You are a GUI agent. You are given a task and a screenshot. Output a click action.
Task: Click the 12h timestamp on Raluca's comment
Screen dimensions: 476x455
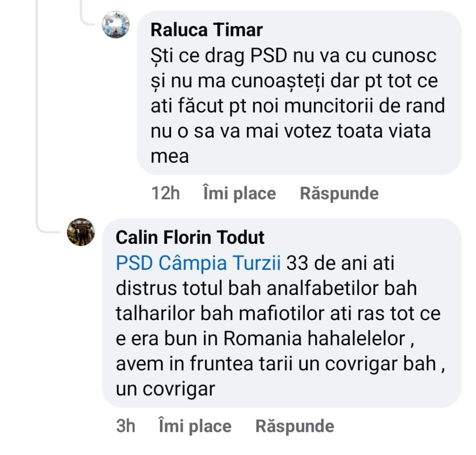click(165, 194)
